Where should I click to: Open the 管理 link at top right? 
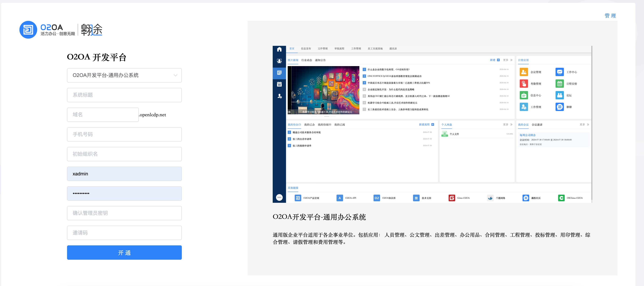(x=610, y=16)
